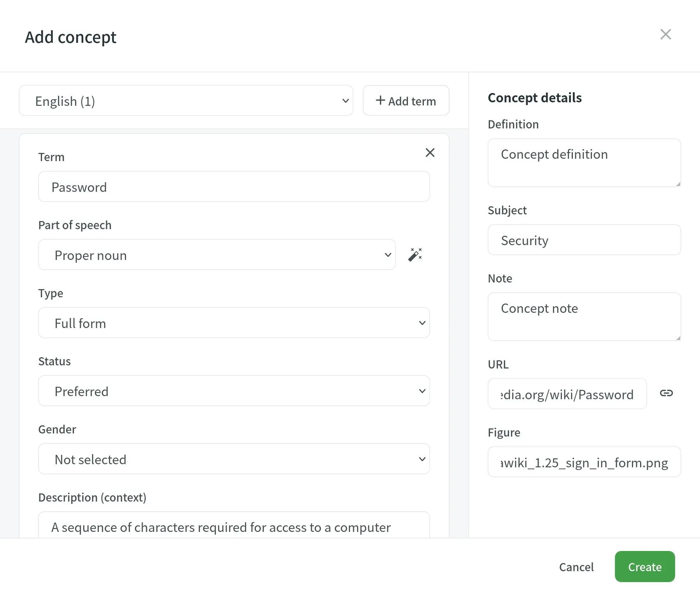Remove the Password term entry via its X
This screenshot has width=700, height=607.
pos(430,153)
